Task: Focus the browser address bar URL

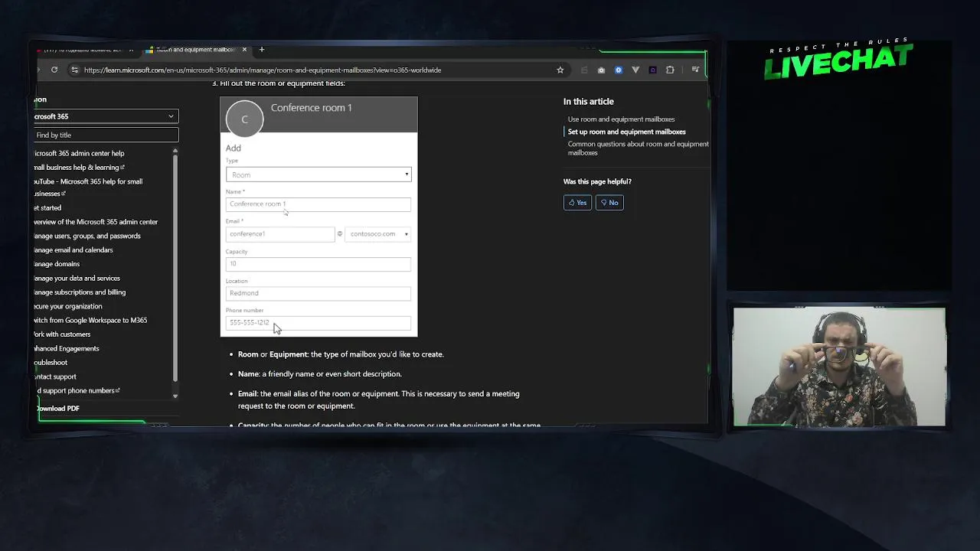Action: click(263, 70)
